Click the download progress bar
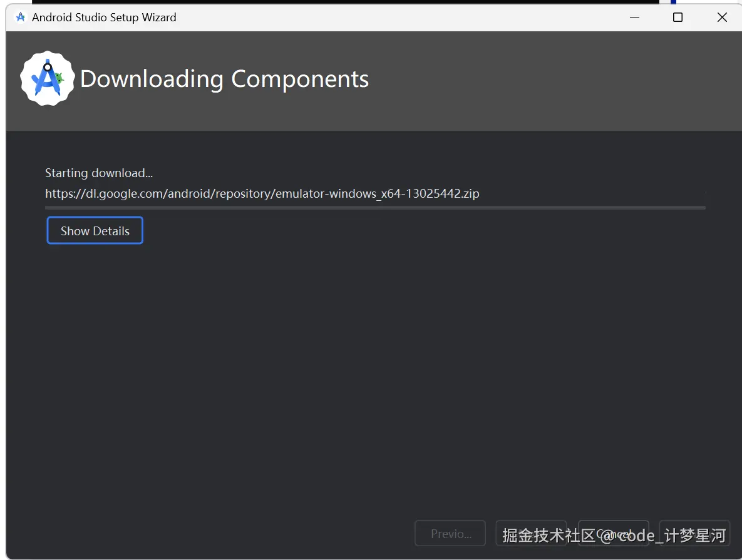The width and height of the screenshot is (742, 560). pos(375,207)
